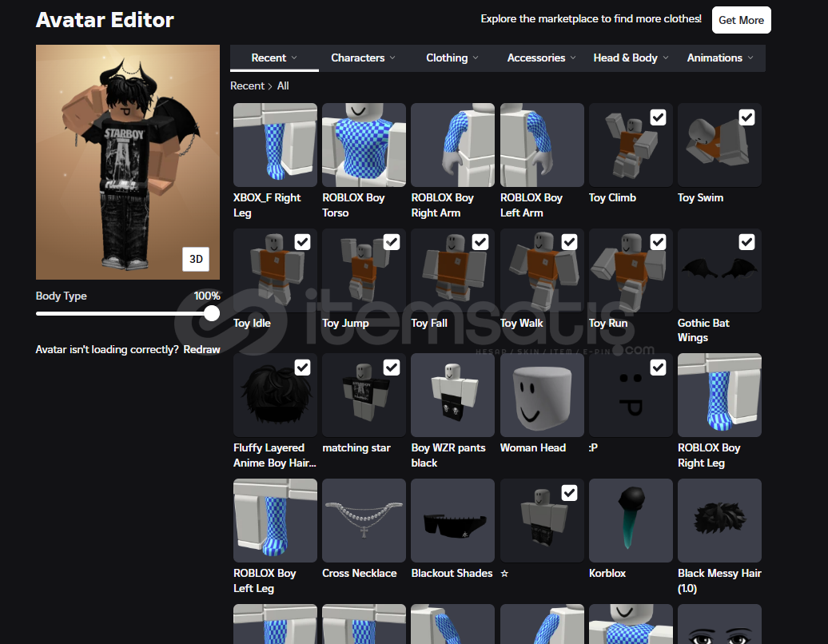Toggle the star-named pants checkbox
The height and width of the screenshot is (644, 828).
point(569,493)
